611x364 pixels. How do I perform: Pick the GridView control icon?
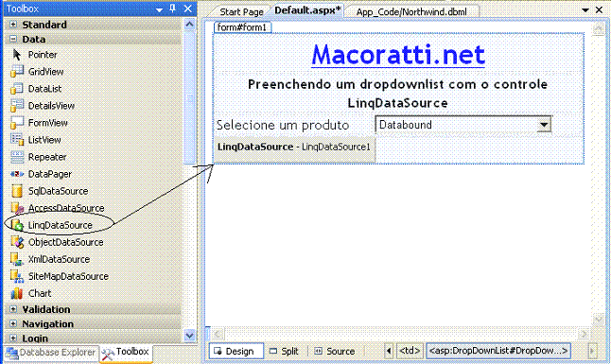click(17, 71)
